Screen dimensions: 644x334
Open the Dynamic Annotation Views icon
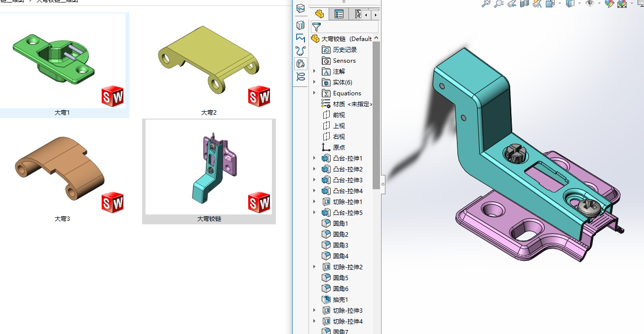coord(537,3)
